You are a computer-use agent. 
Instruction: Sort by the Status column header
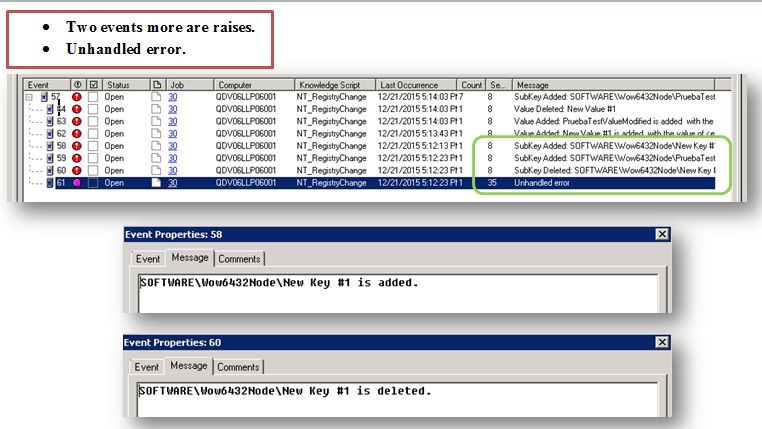pos(125,85)
